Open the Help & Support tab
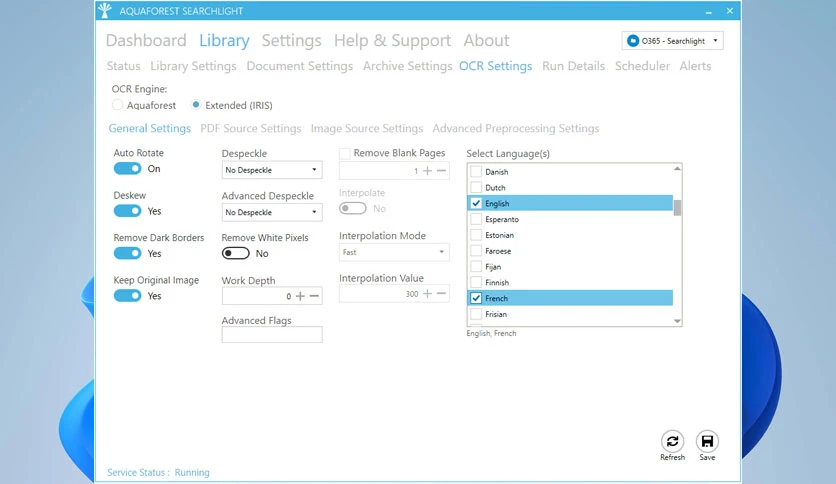The image size is (836, 484). [x=392, y=41]
